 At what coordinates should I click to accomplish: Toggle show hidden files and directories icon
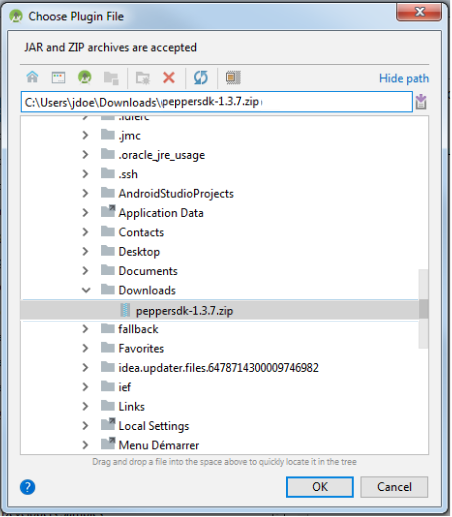click(233, 77)
